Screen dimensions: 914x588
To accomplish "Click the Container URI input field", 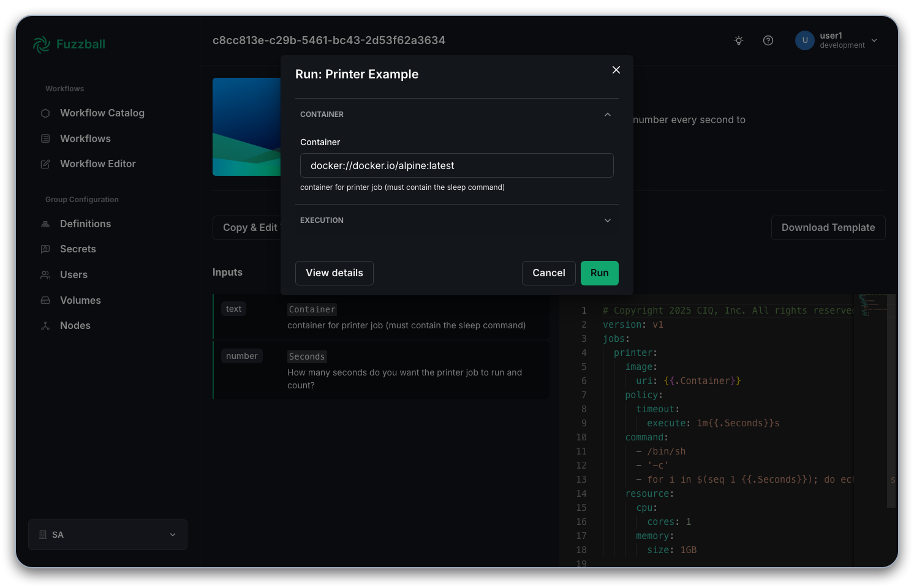I will (x=457, y=165).
